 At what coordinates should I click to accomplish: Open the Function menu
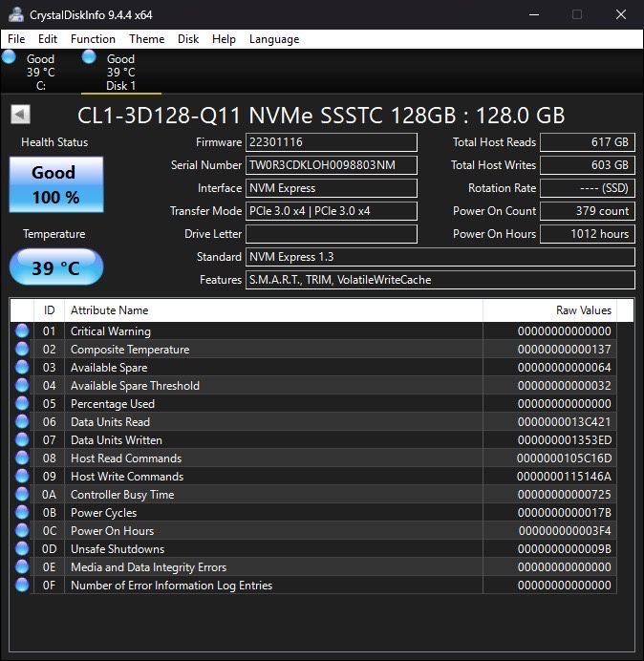93,39
